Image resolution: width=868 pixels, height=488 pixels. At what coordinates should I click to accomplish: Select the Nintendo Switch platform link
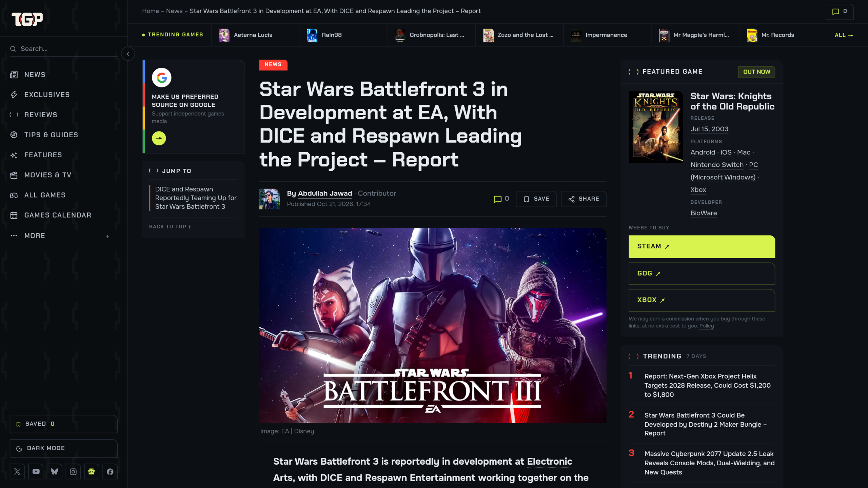[717, 165]
